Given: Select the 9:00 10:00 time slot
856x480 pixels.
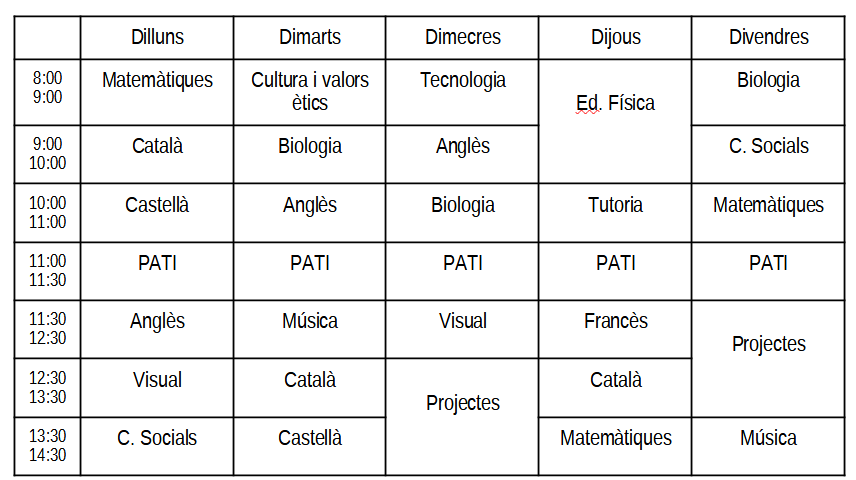Looking at the screenshot, I should point(47,153).
